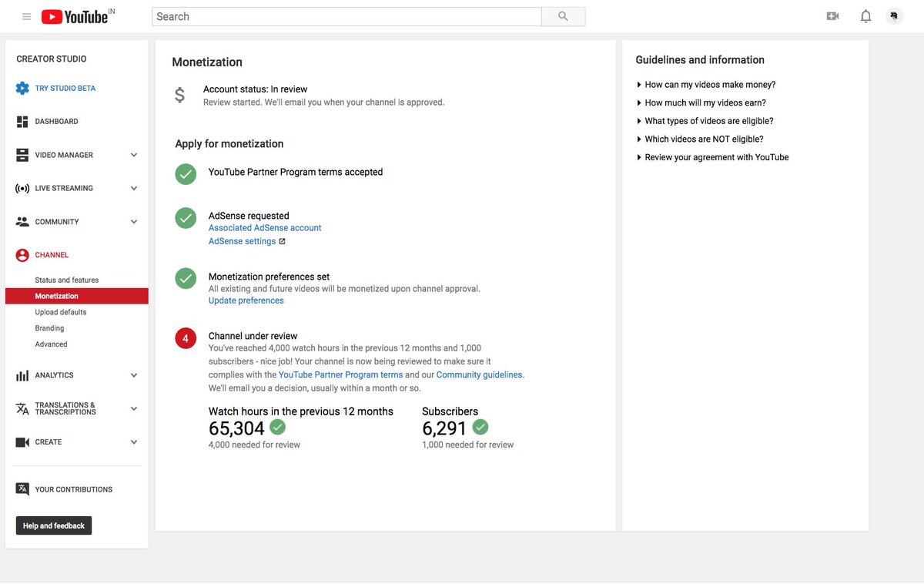Open the AdSense settings link
Screen dimensions: 924x584
tap(242, 241)
